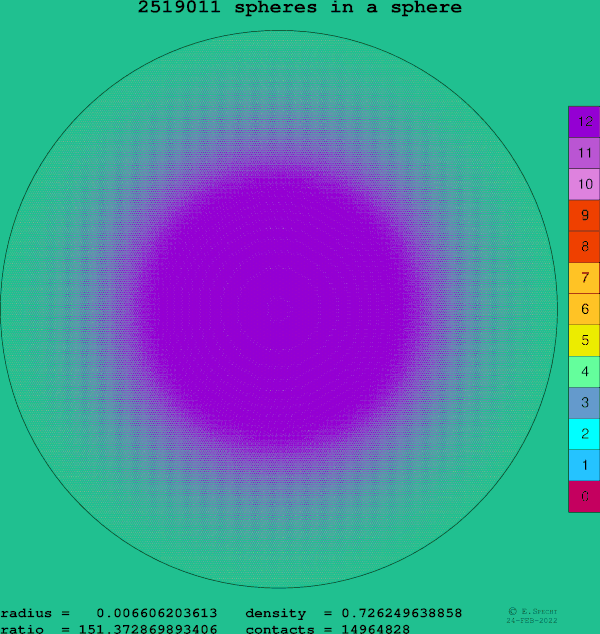
Task: Click the E. Specht copyright credit
Action: (532, 611)
